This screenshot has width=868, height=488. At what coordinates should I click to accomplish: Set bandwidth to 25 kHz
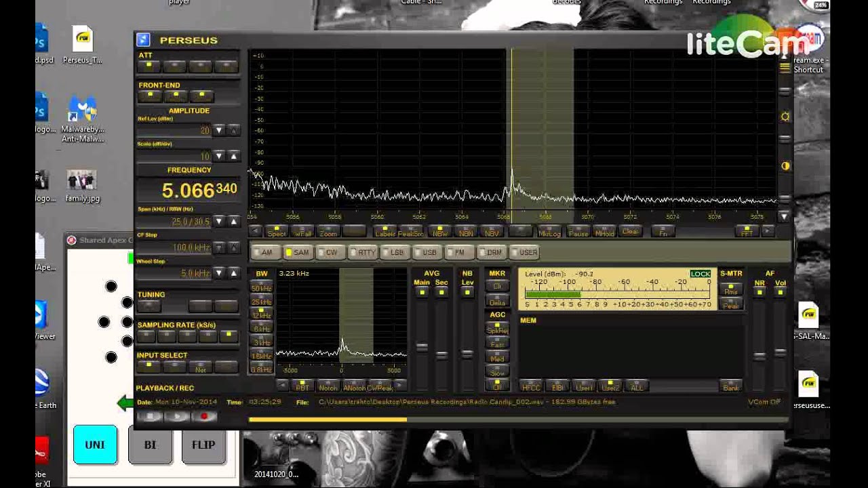click(x=261, y=301)
